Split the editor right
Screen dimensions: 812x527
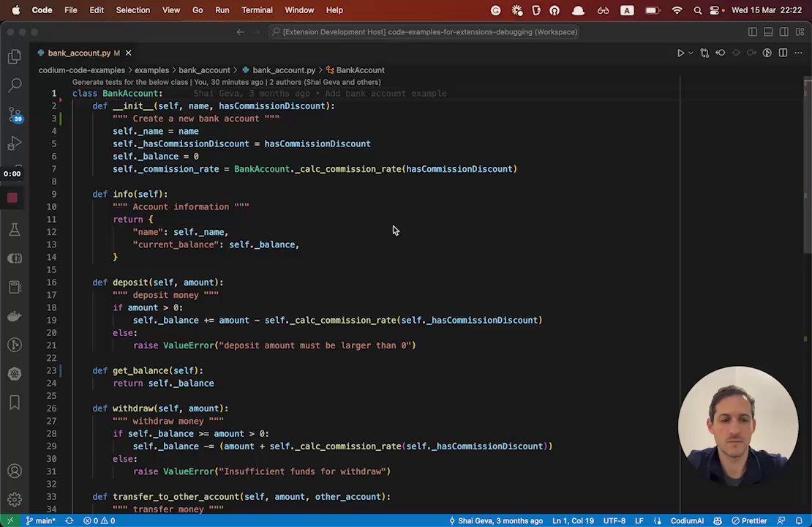point(783,53)
